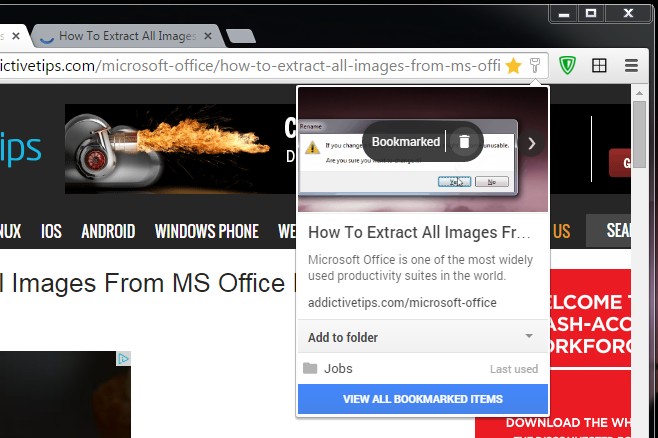Image resolution: width=658 pixels, height=438 pixels.
Task: Click the turbo flame banner advertisement
Action: click(180, 149)
